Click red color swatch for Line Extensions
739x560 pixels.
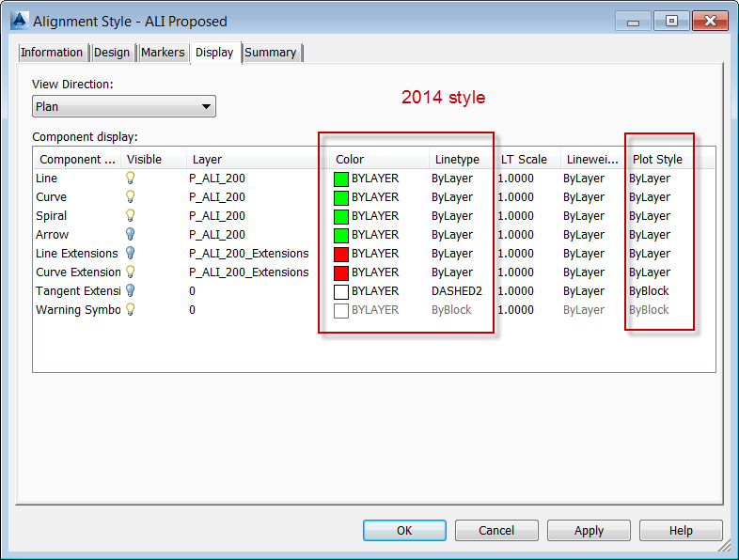341,255
